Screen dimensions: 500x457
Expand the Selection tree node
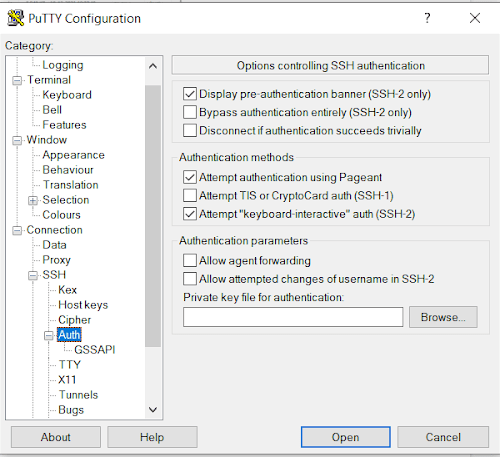click(33, 201)
